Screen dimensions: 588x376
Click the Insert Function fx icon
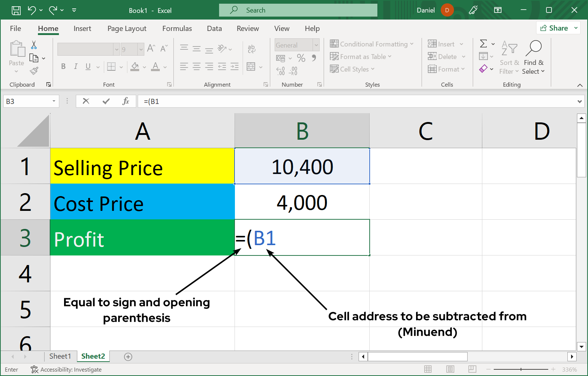click(x=126, y=101)
